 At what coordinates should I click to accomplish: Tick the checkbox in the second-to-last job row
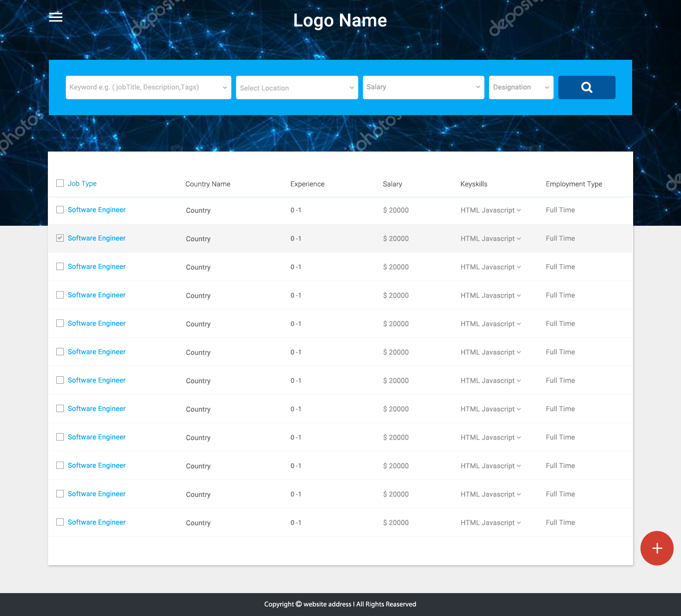(x=60, y=494)
